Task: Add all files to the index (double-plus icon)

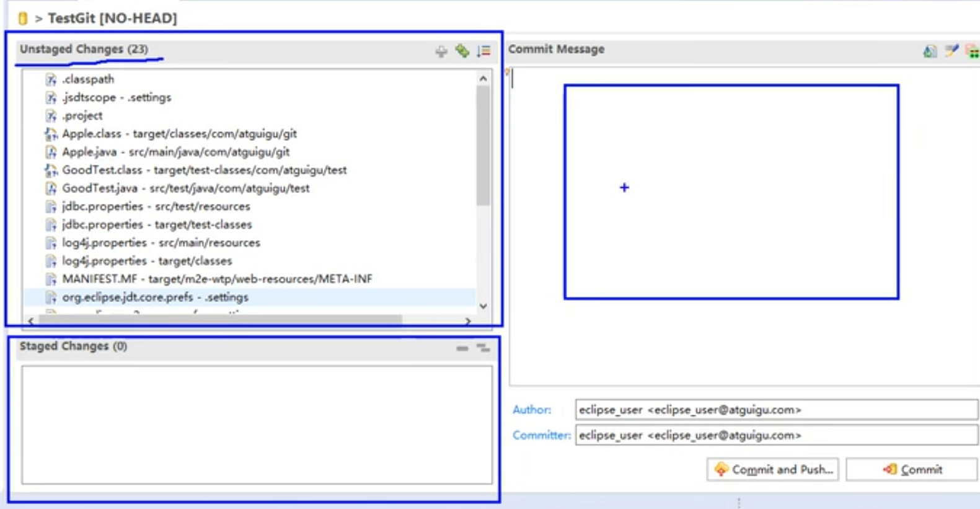Action: click(x=462, y=51)
